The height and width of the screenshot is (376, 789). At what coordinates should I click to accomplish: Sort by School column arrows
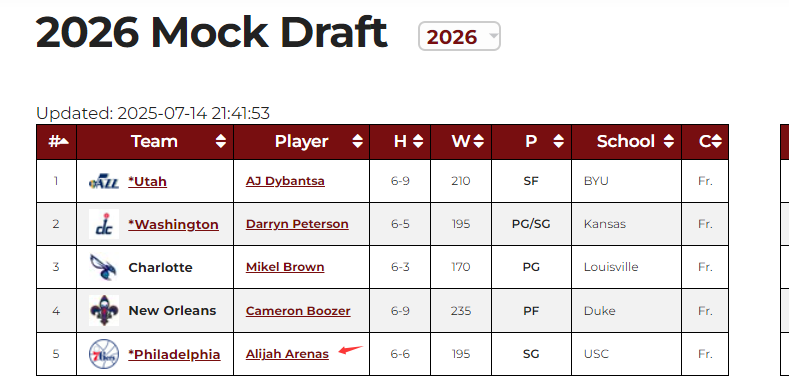(668, 141)
